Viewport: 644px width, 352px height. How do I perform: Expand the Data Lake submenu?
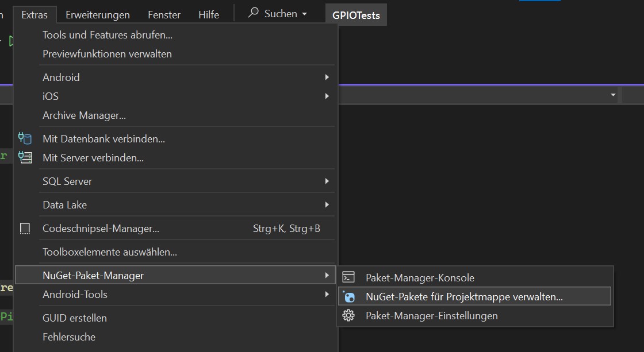(327, 205)
